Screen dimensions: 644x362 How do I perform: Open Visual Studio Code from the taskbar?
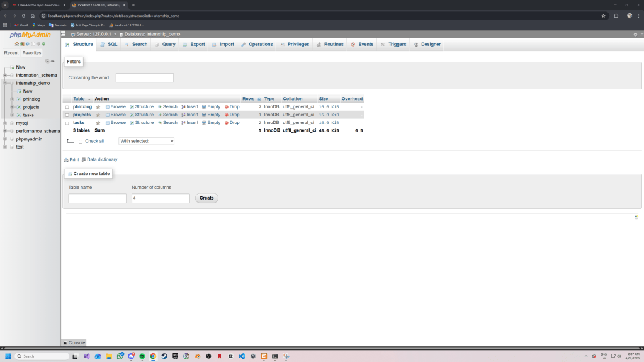242,356
